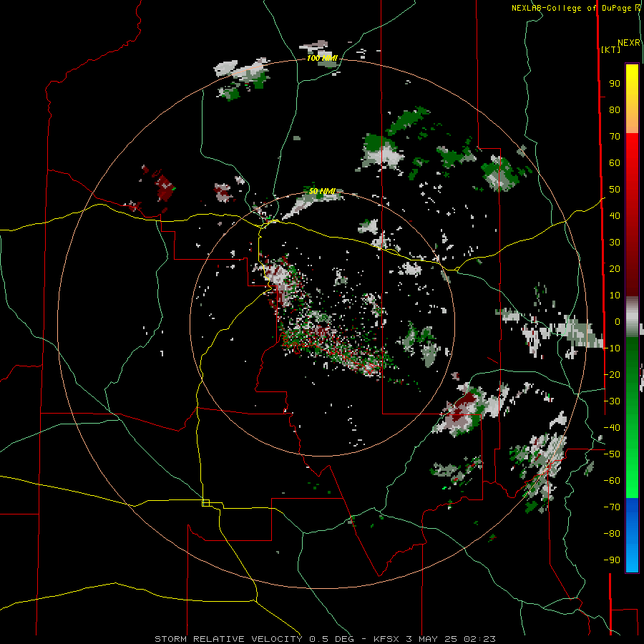
Task: Click the 0.5 DEG elevation text
Action: (331, 639)
